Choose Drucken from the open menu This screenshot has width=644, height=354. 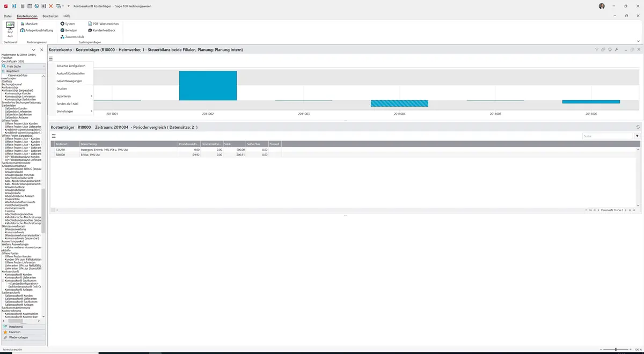[71, 88]
